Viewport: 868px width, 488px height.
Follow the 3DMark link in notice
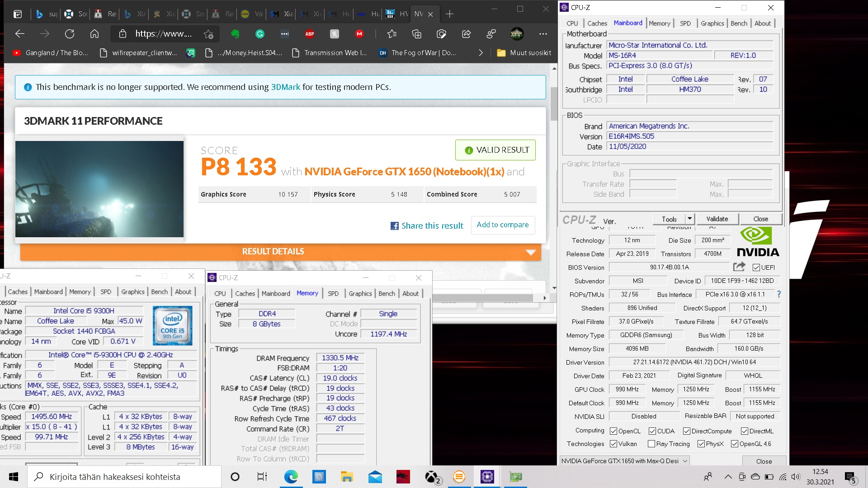285,87
